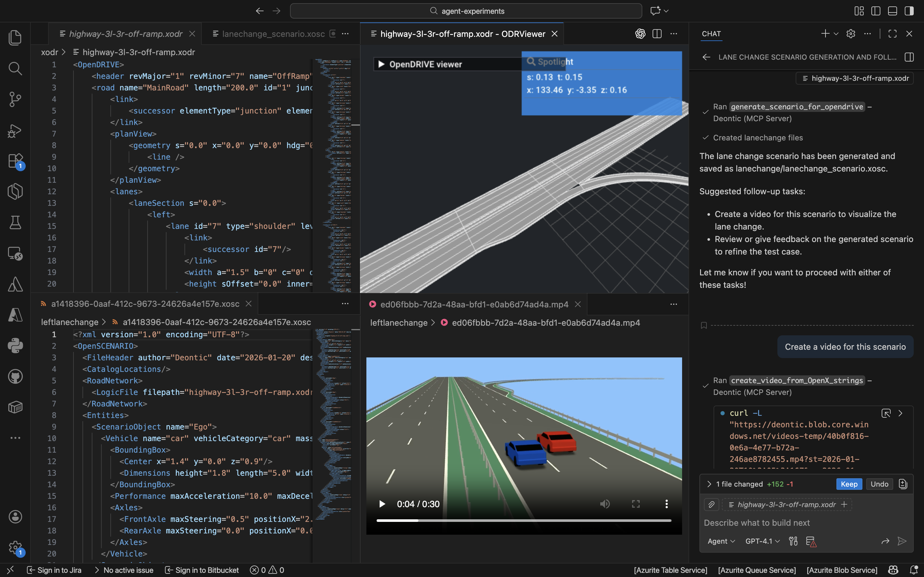Image resolution: width=924 pixels, height=577 pixels.
Task: Seek using the video progress bar
Action: (524, 521)
